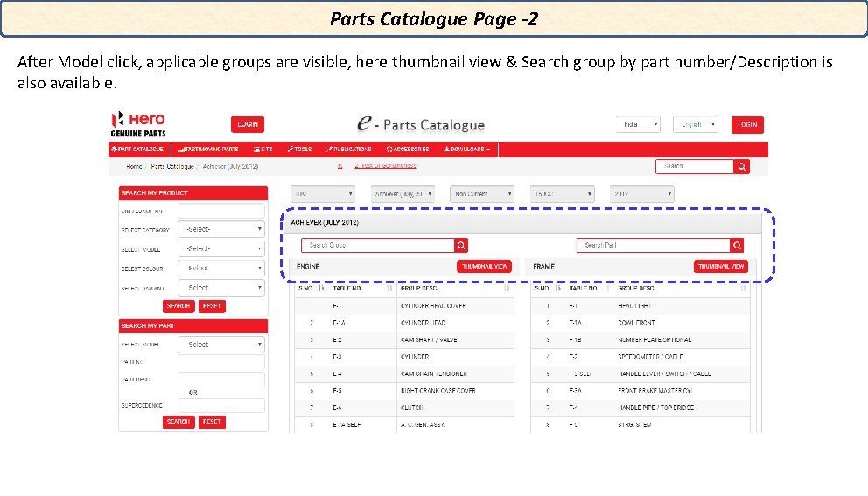
Task: Open the Bike category dropdown
Action: coord(322,194)
